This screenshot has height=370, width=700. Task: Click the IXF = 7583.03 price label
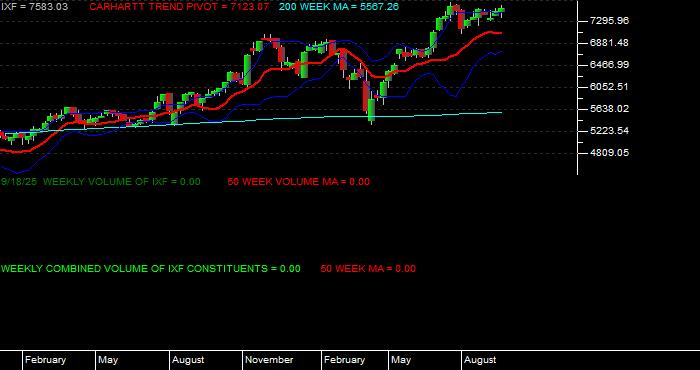[34, 7]
